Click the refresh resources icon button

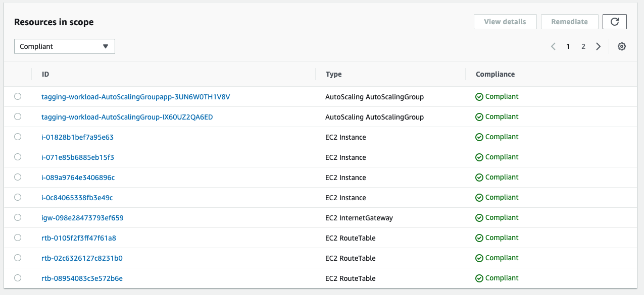tap(615, 22)
